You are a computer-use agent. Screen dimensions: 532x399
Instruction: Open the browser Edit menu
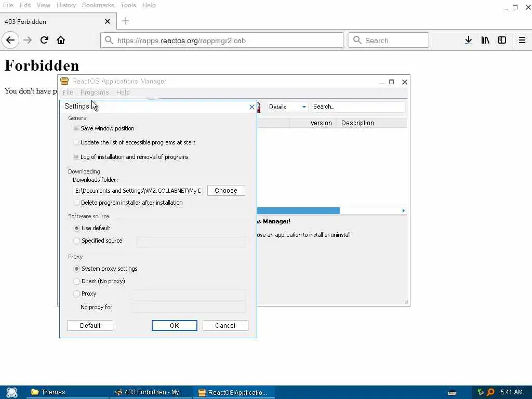click(x=25, y=5)
